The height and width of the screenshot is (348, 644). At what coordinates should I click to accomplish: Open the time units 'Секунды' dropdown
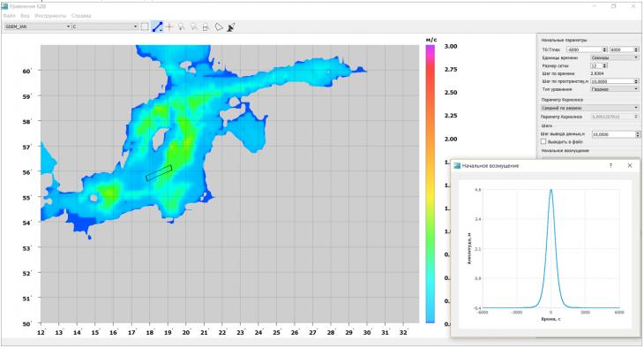[x=615, y=57]
